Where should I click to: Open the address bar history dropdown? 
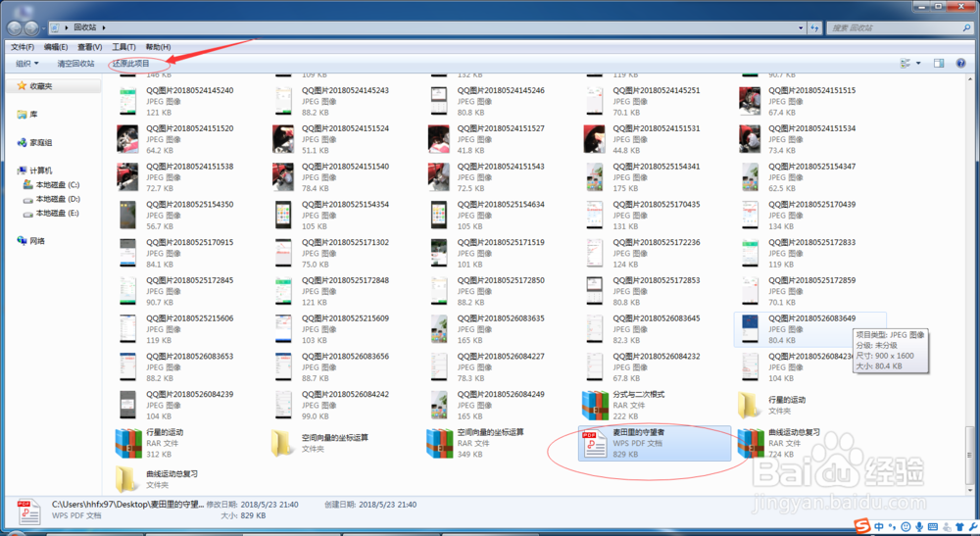(x=801, y=27)
